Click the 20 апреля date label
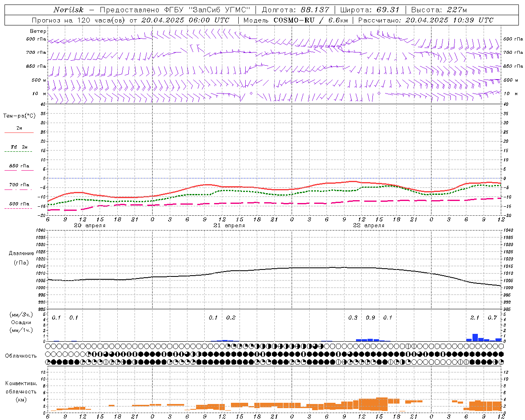525x420 pixels. click(89, 226)
